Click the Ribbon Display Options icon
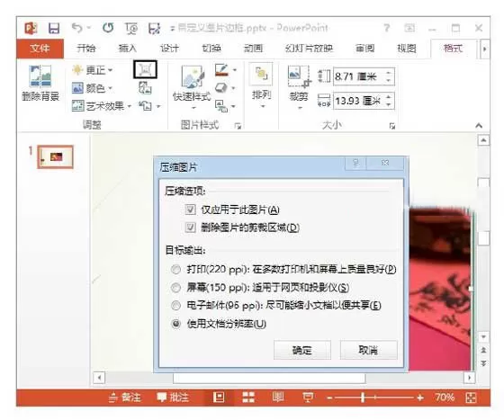504x420 pixels. coord(409,28)
